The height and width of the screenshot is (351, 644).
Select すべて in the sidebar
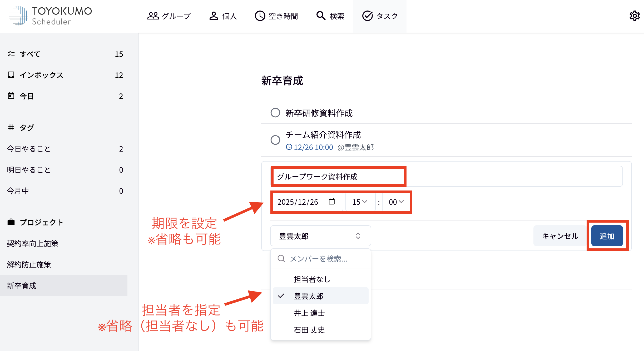pos(30,54)
